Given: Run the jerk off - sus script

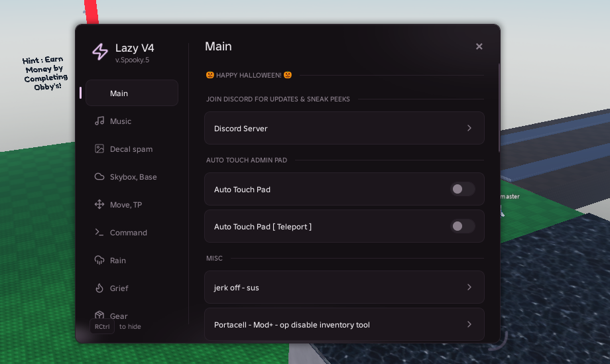Looking at the screenshot, I should click(x=344, y=287).
